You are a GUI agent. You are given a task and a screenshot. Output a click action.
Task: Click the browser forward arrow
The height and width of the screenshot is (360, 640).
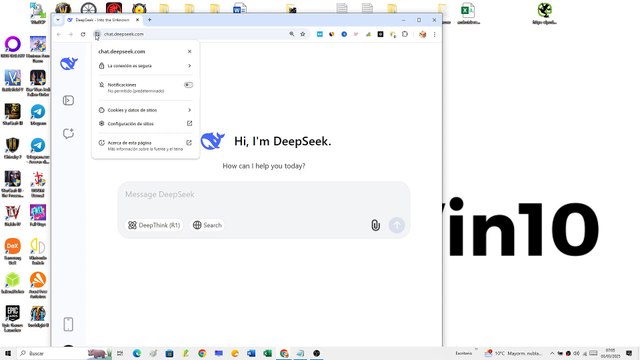tap(71, 34)
